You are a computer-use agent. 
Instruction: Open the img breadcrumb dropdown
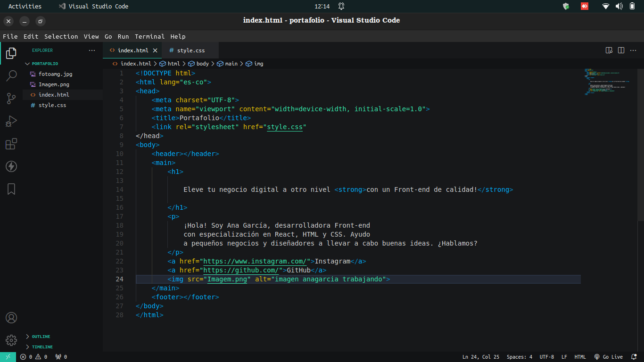[255, 64]
